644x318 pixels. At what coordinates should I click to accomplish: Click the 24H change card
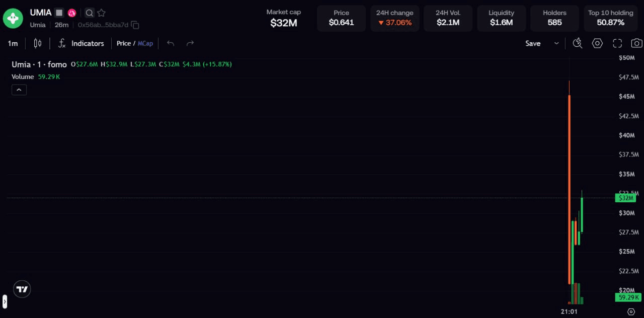pos(395,18)
